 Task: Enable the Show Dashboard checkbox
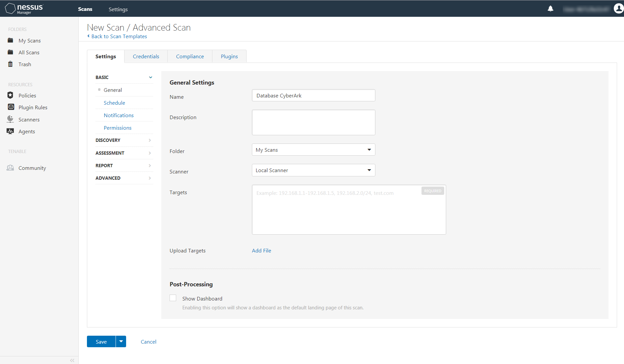[173, 298]
